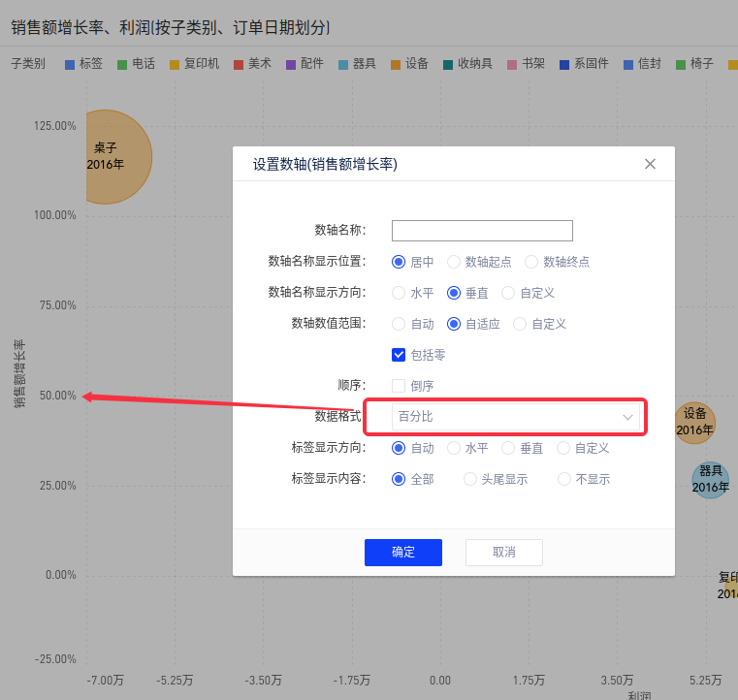Screen dimensions: 738x700
Task: Select 数轴起点 for axis name position
Action: pyautogui.click(x=454, y=262)
